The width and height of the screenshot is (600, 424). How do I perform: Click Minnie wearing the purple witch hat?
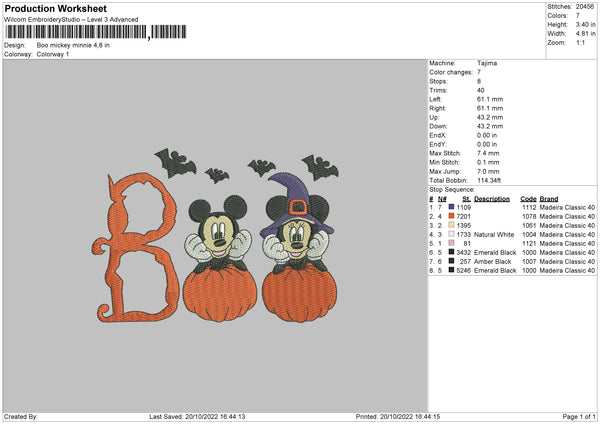point(297,224)
